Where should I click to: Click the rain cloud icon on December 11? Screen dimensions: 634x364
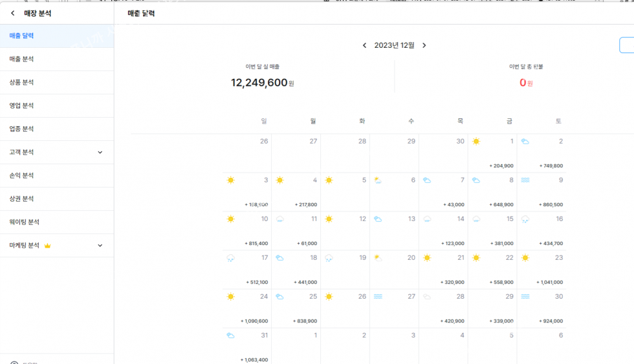coord(279,219)
